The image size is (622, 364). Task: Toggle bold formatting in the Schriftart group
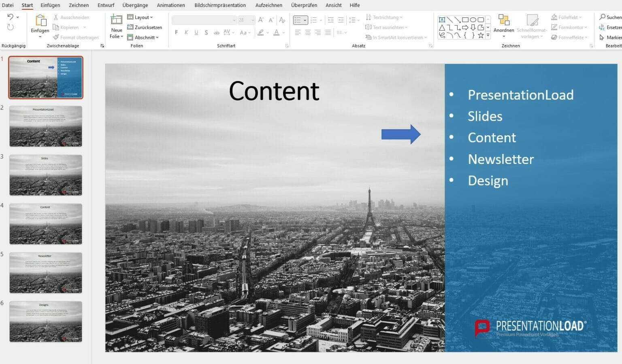tap(176, 32)
